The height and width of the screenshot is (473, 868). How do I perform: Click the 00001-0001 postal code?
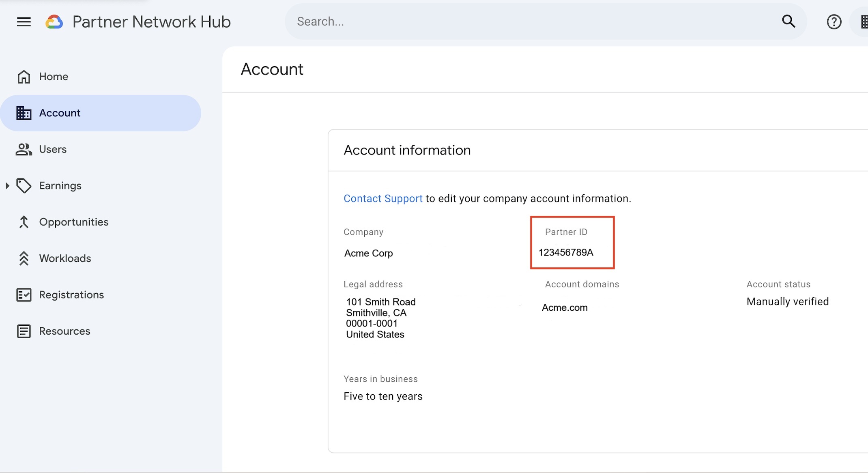tap(372, 323)
